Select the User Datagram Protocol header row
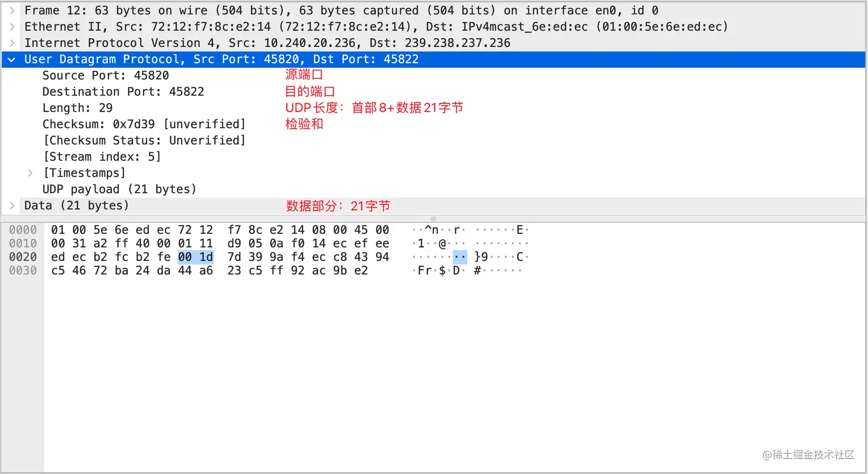The width and height of the screenshot is (868, 474). 433,59
